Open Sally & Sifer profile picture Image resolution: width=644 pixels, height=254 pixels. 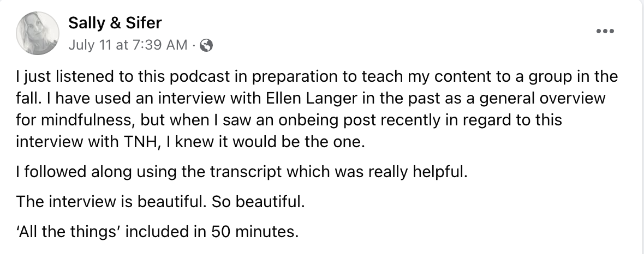coord(38,34)
